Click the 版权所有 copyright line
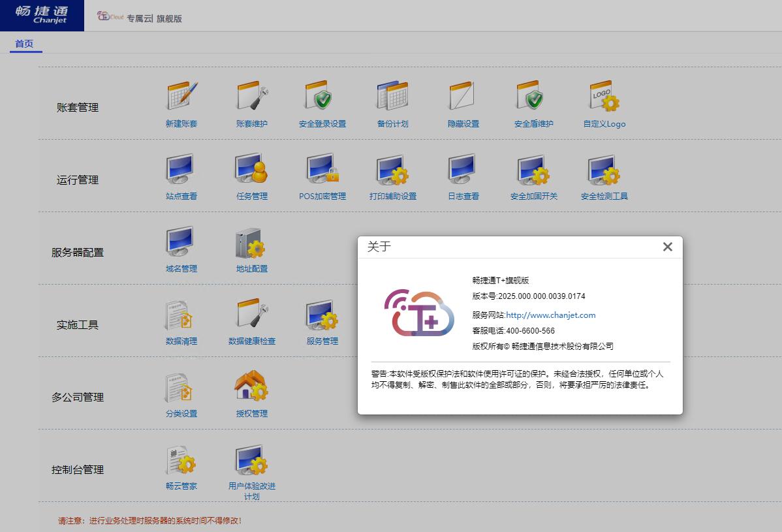 [542, 347]
